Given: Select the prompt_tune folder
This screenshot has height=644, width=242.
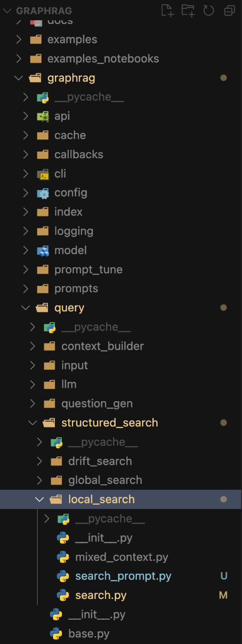Looking at the screenshot, I should pyautogui.click(x=89, y=270).
